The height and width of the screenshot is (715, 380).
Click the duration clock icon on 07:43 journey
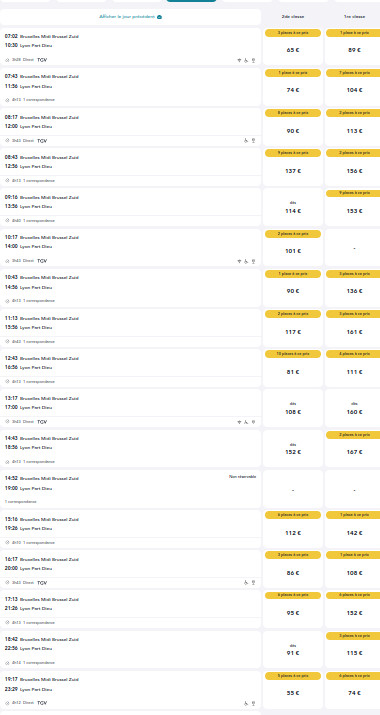pos(7,100)
